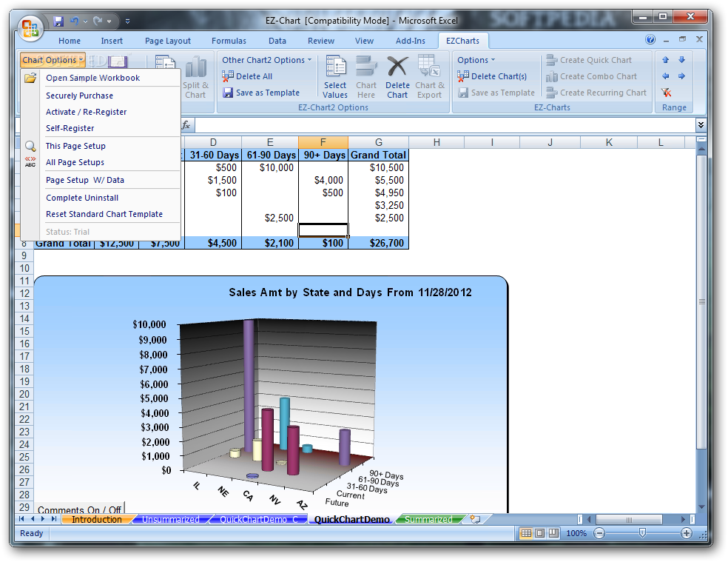Open Other Chart2 Options dropdown
The height and width of the screenshot is (562, 728).
point(266,60)
